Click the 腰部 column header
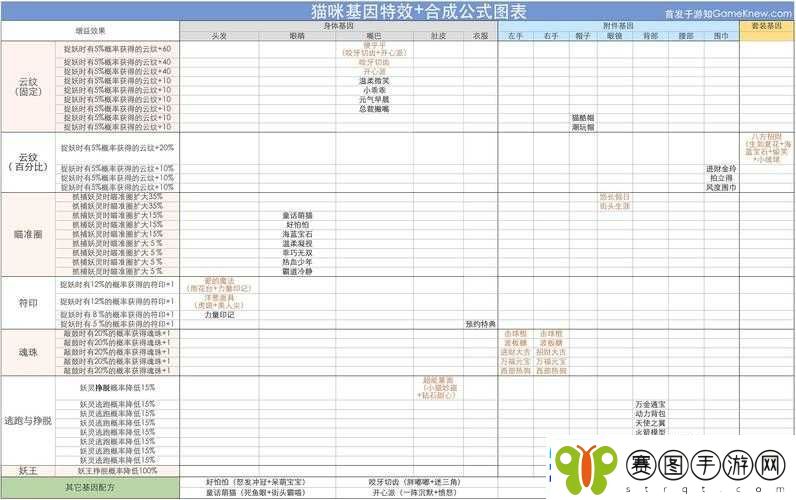The width and height of the screenshot is (796, 500). coord(686,36)
